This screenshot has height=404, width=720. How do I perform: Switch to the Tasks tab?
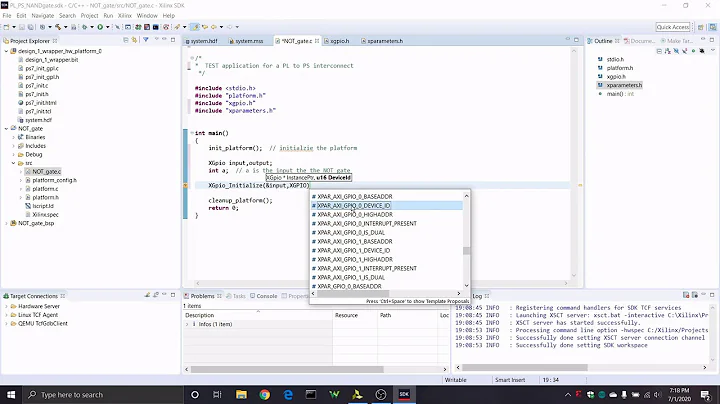(236, 296)
